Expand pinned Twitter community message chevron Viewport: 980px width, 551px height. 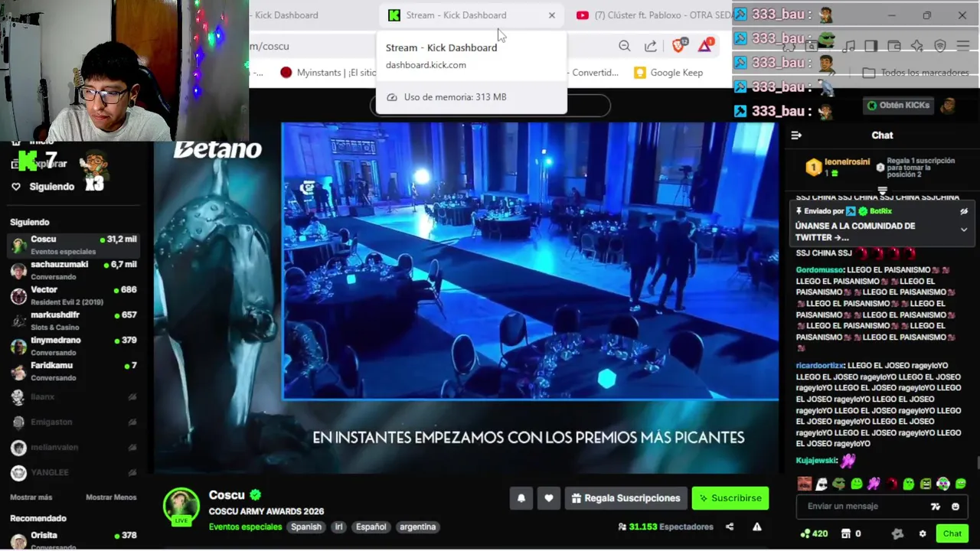point(964,230)
